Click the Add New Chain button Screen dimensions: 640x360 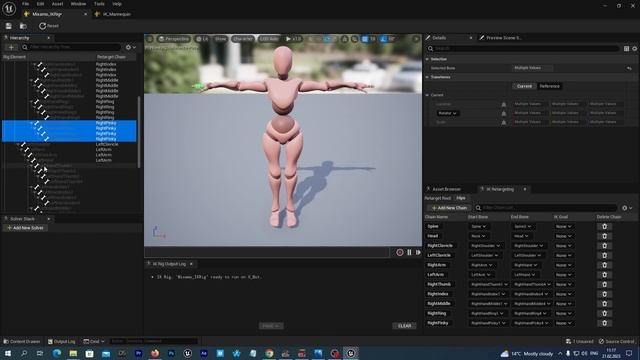coord(449,208)
